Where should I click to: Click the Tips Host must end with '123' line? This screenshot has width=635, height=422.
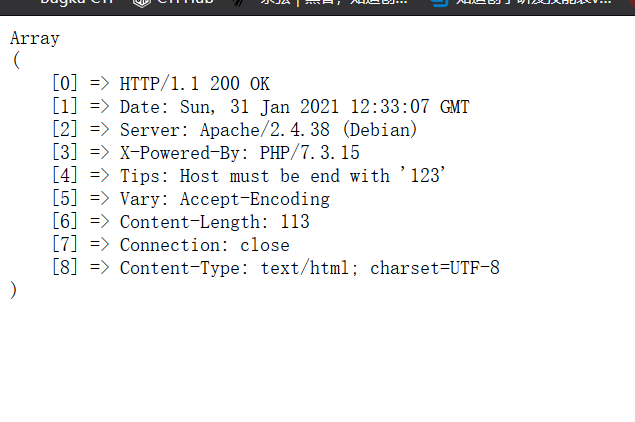point(282,176)
